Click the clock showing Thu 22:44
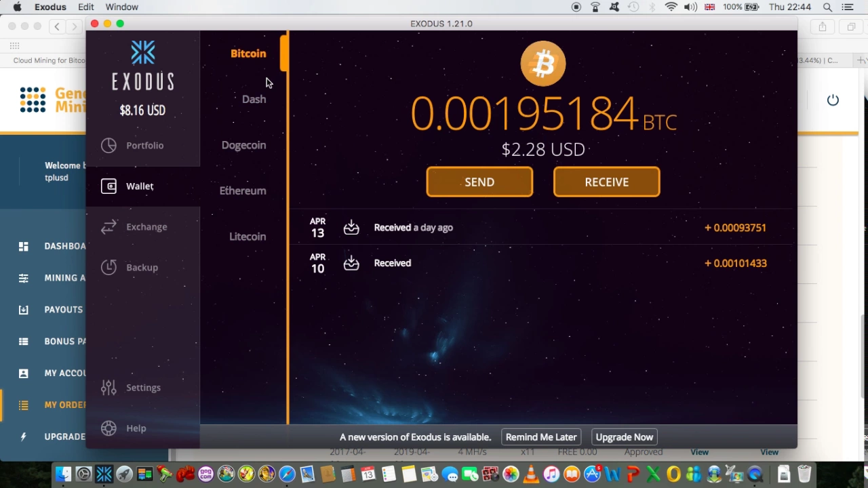 (x=790, y=7)
